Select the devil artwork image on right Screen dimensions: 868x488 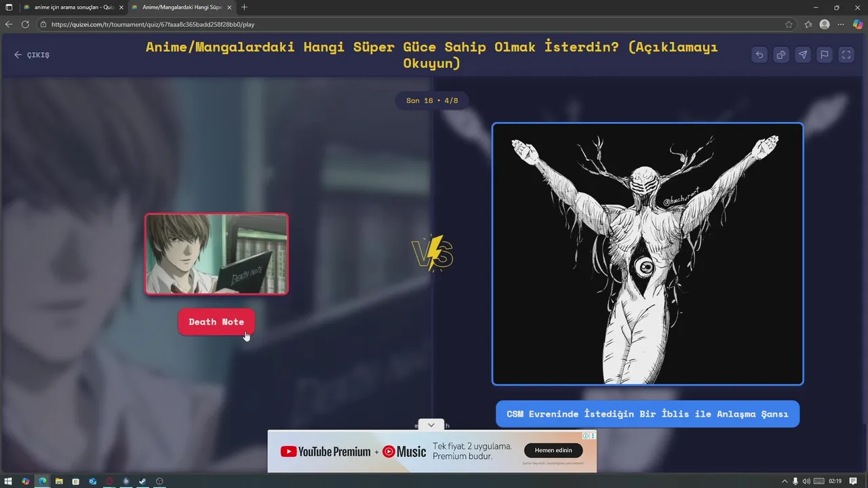point(648,254)
